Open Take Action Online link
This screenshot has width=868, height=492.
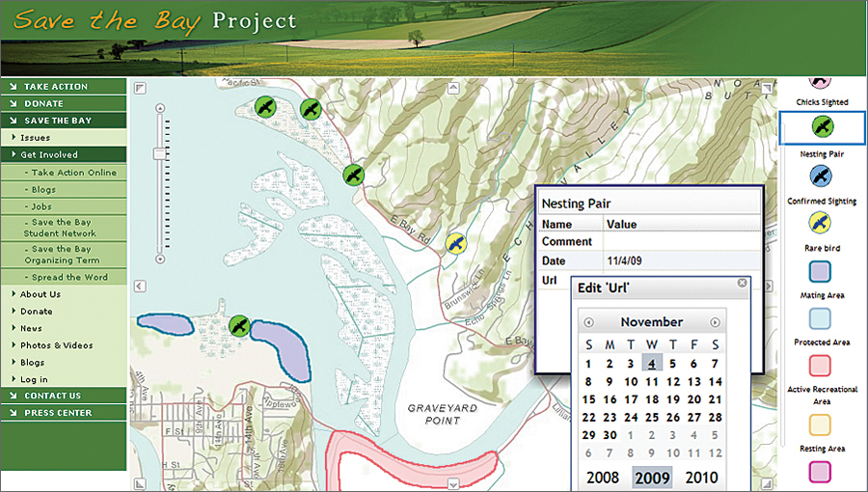coord(64,172)
